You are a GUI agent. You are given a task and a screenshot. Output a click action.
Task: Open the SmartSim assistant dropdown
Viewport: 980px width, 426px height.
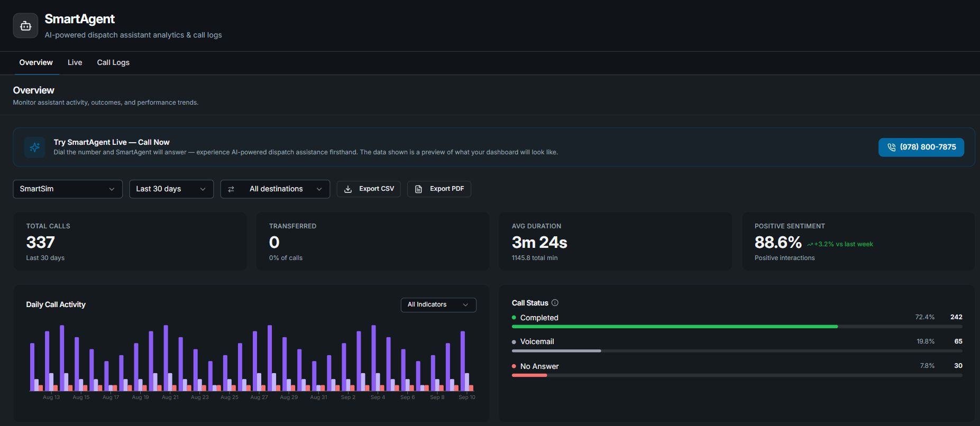point(68,189)
